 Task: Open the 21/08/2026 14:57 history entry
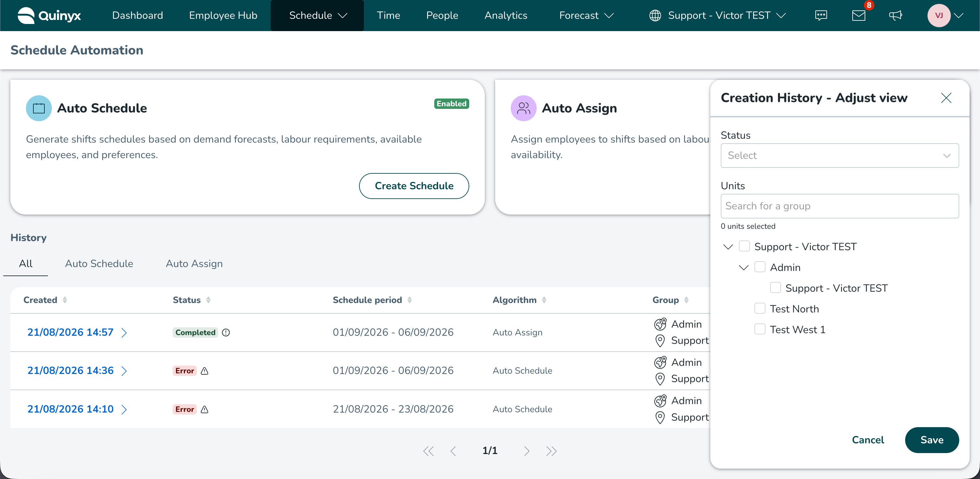click(x=70, y=333)
